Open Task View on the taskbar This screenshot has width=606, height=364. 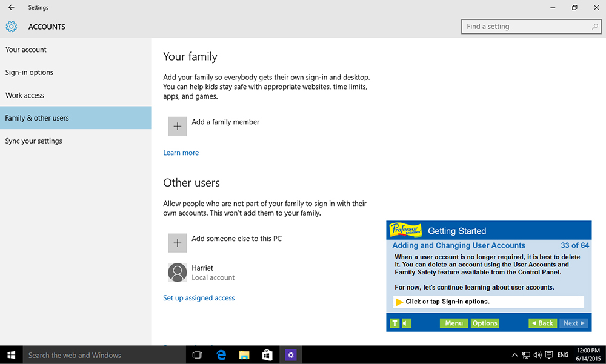click(x=197, y=355)
